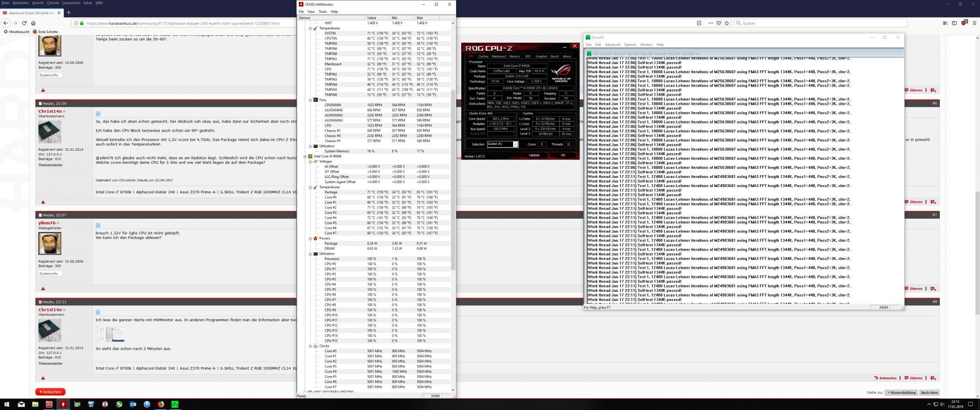Switch to Memory tab in CPU-Z
Screen dimensions: 980x410
click(x=515, y=56)
